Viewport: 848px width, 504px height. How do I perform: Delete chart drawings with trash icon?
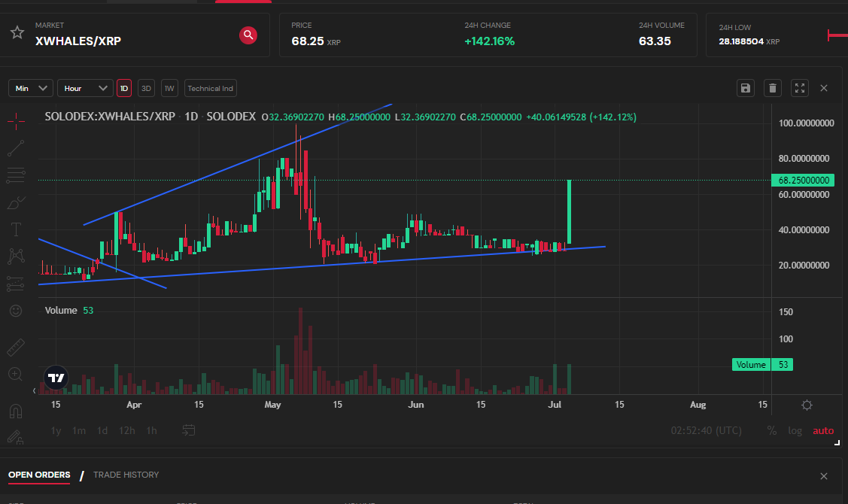coord(773,88)
